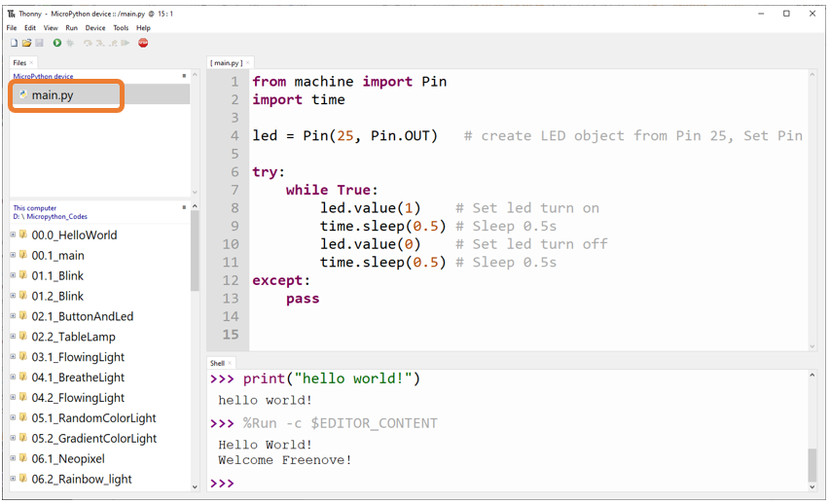Screen dimensions: 830x504
Task: Stop the backend with red STOP icon
Action: click(x=143, y=43)
